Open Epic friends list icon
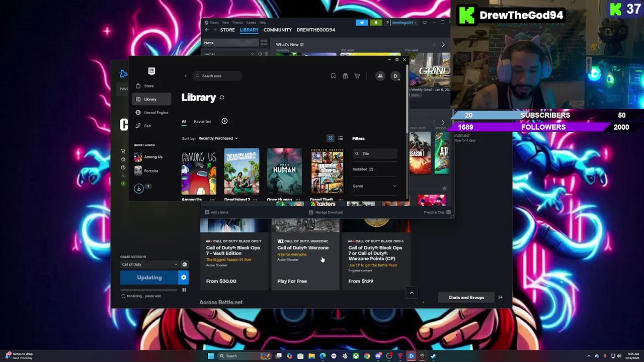Image resolution: width=644 pixels, height=362 pixels. click(380, 76)
